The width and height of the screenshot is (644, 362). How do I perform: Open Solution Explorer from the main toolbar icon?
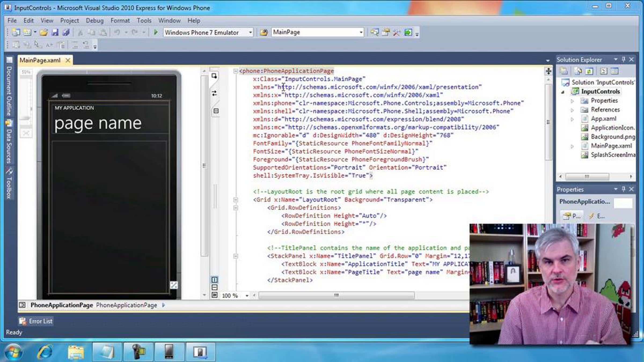(x=374, y=32)
